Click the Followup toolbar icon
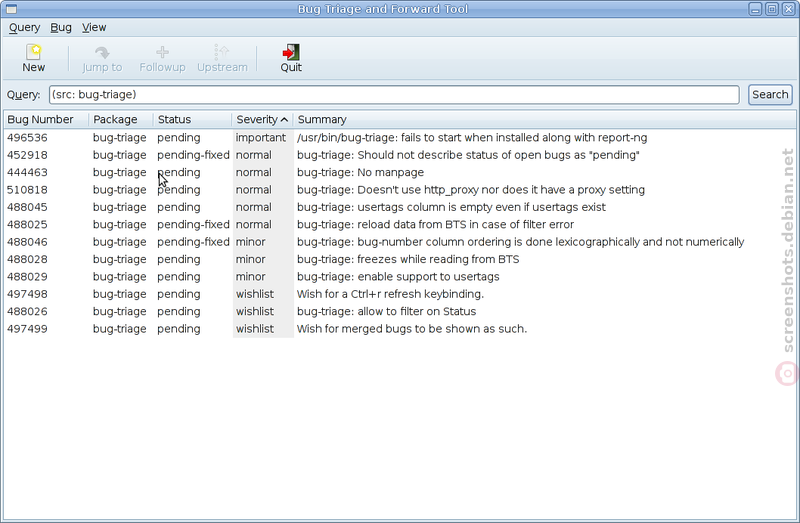Viewport: 800px width, 523px height. tap(162, 58)
